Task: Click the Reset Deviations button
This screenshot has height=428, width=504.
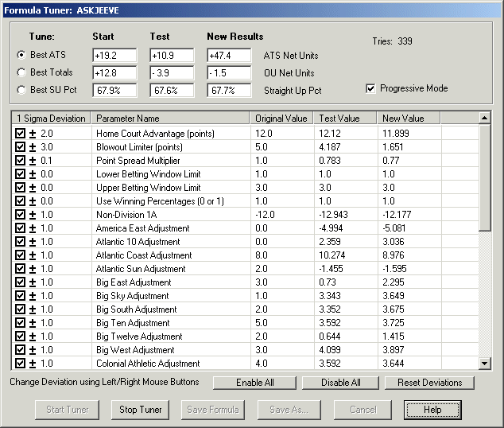Action: point(429,383)
